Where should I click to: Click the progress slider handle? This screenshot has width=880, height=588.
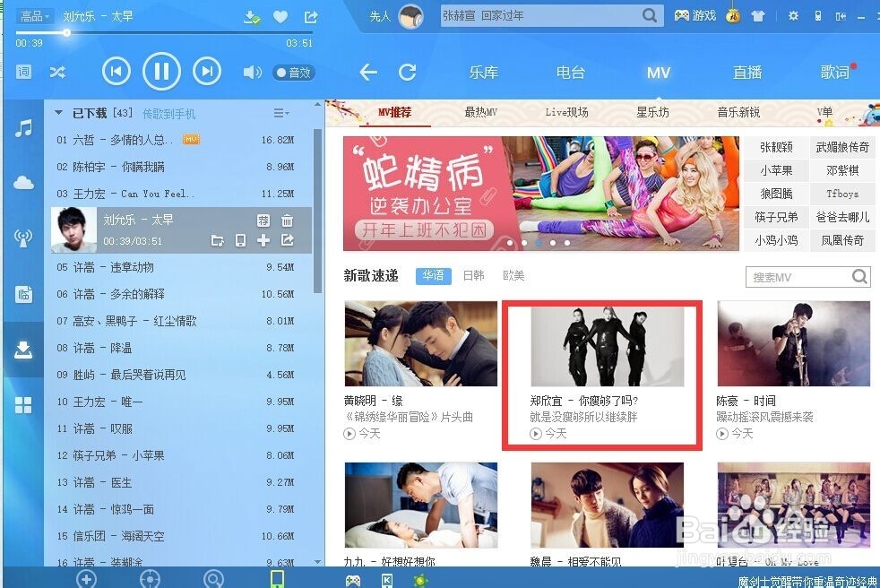(x=66, y=32)
